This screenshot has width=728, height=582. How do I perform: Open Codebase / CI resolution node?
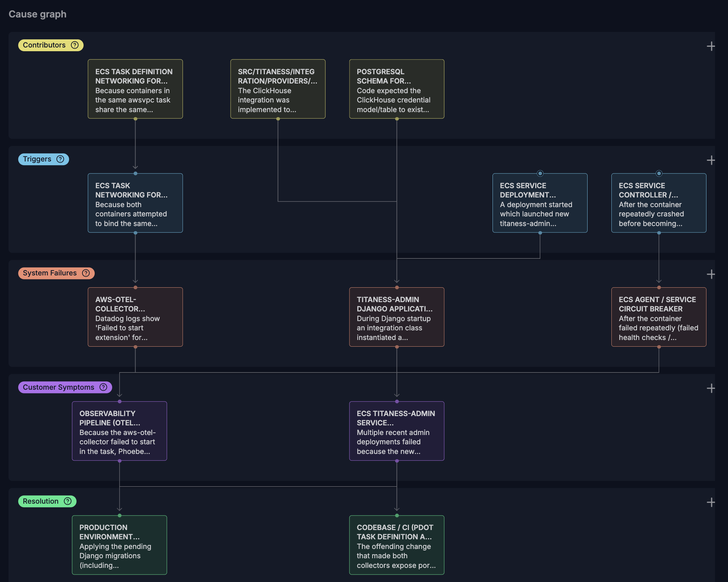[397, 545]
